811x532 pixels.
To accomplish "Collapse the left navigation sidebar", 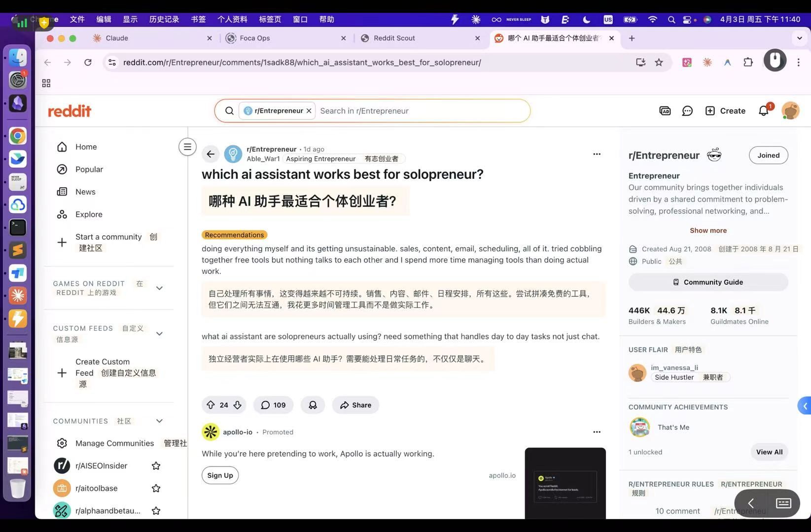I will click(187, 147).
